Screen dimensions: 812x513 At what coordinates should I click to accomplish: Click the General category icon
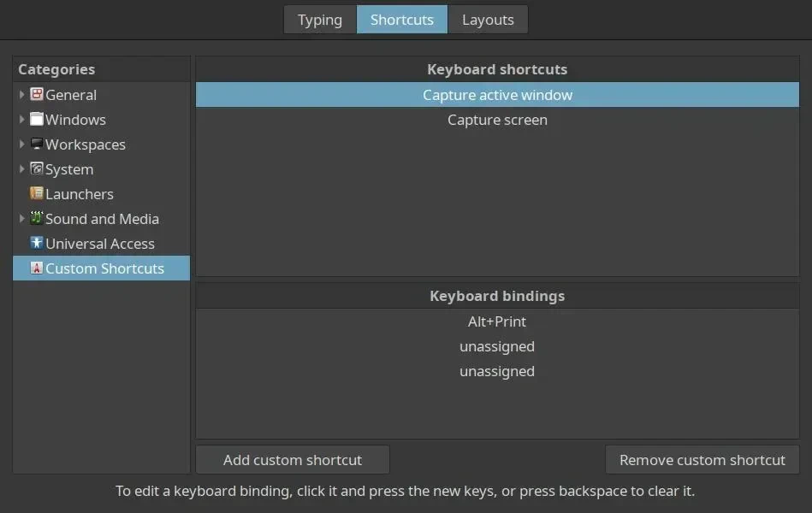[36, 94]
